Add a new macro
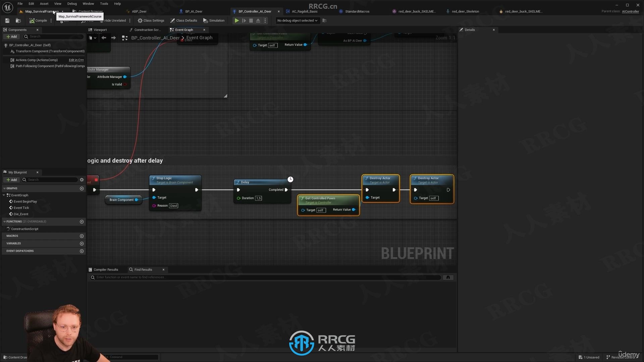The height and width of the screenshot is (362, 644). [x=82, y=236]
